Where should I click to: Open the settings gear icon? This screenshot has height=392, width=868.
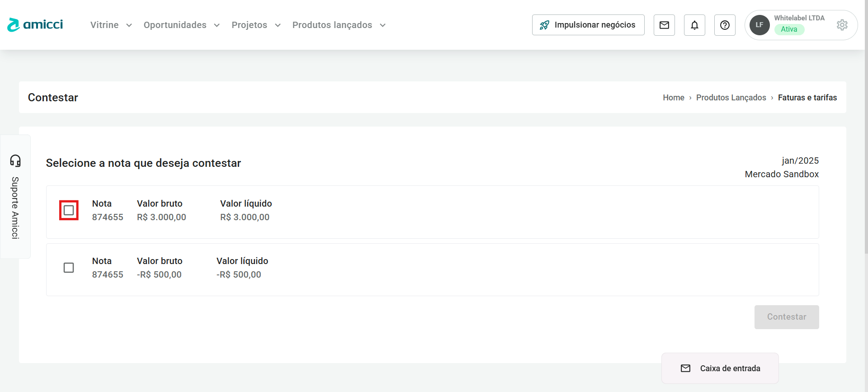(842, 25)
